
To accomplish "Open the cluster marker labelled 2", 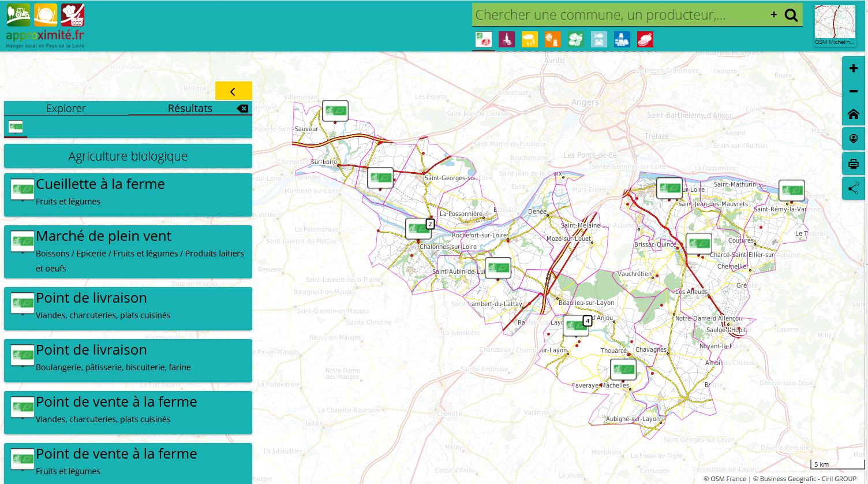I will (x=419, y=228).
